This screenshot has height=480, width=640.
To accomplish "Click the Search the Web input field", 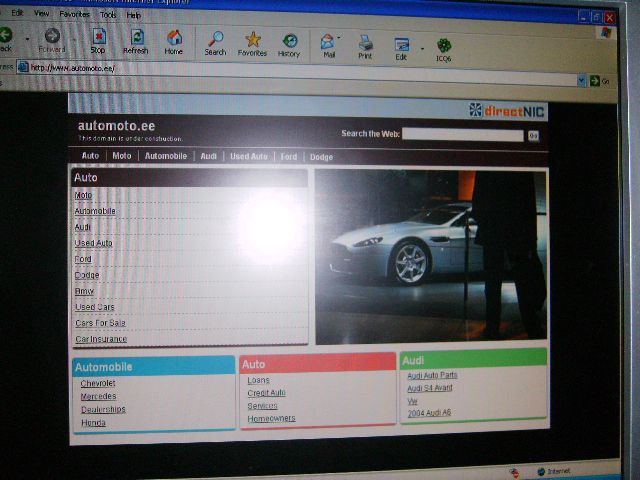I will [x=463, y=133].
